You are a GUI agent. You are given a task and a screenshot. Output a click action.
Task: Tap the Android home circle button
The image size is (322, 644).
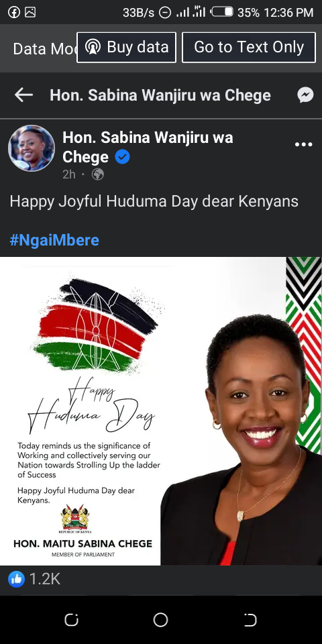160,620
